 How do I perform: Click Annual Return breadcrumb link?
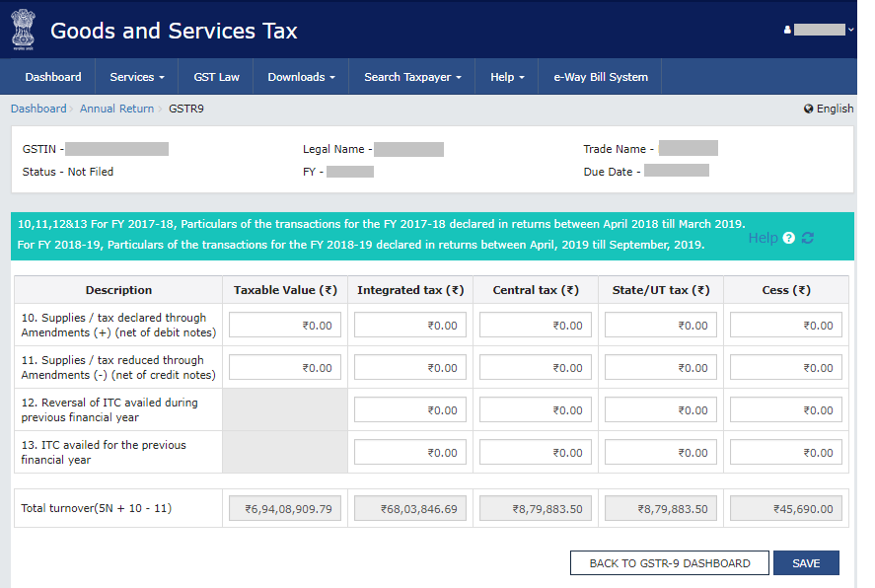[116, 109]
